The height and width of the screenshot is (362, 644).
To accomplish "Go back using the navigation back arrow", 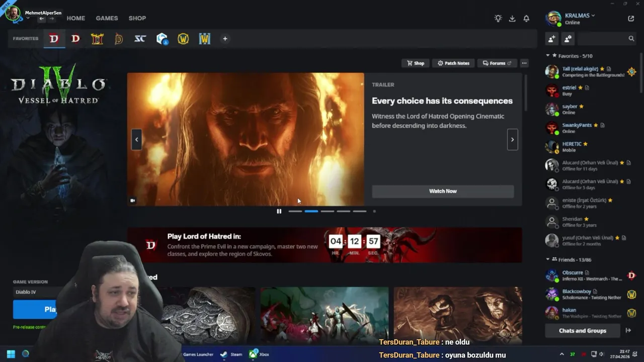I will [x=42, y=19].
